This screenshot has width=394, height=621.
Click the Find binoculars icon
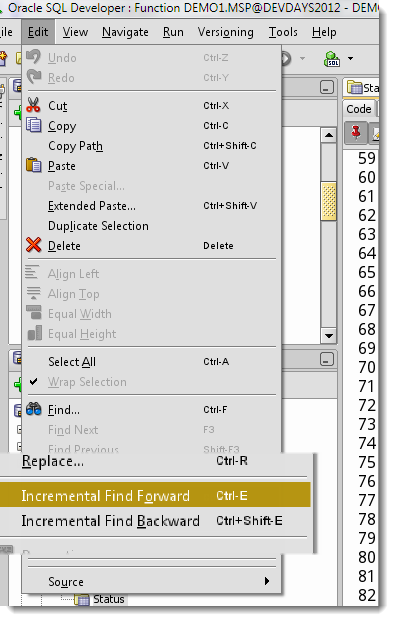pos(33,409)
